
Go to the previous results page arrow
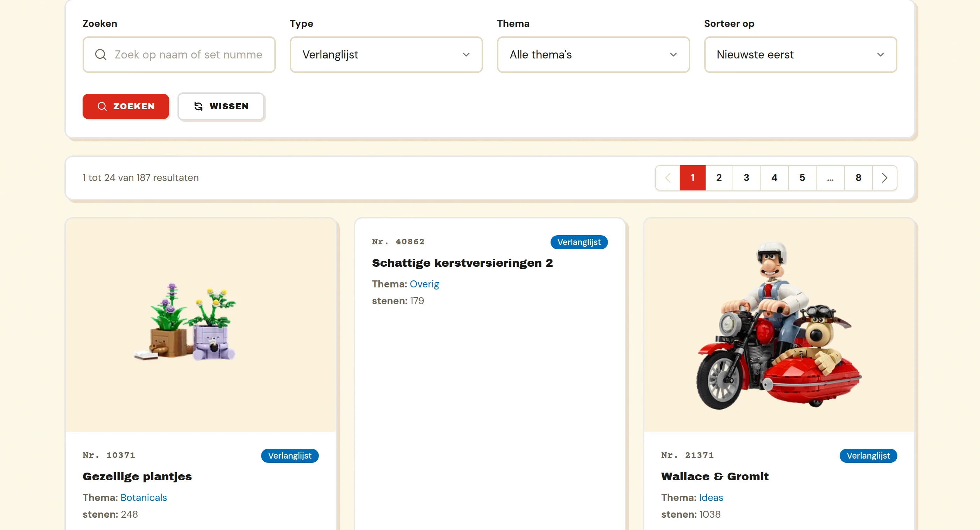668,178
